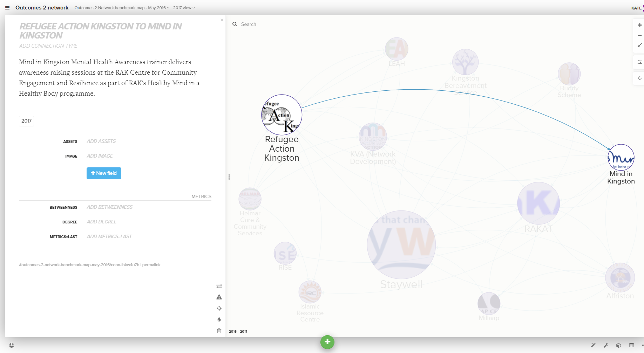
Task: Open the table view icon
Action: (631, 345)
